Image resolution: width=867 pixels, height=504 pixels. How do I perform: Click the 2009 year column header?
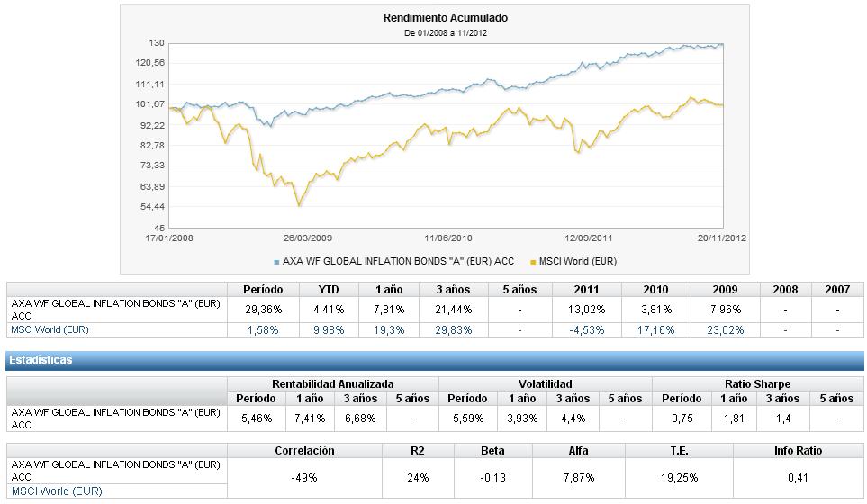point(725,290)
